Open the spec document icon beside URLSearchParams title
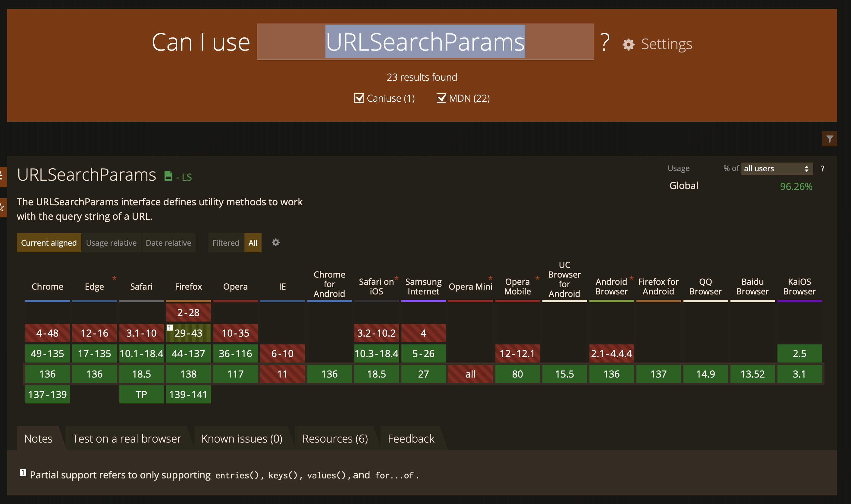851x504 pixels. click(168, 176)
